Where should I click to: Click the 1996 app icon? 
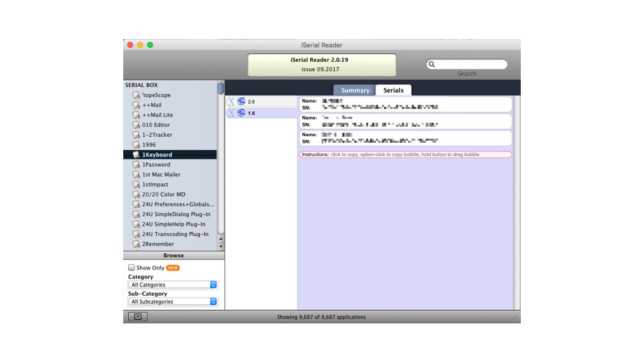(136, 145)
